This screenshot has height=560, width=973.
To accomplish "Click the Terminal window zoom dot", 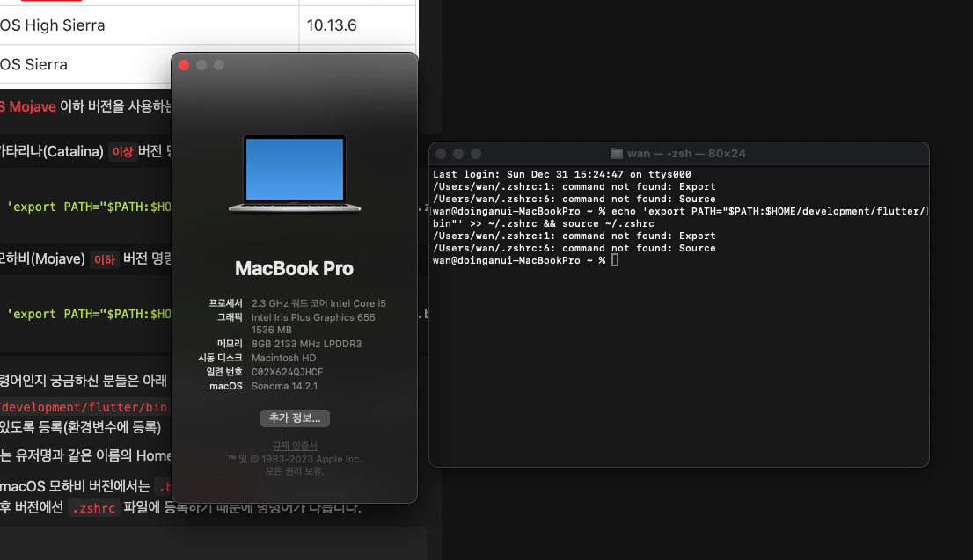I will 476,154.
